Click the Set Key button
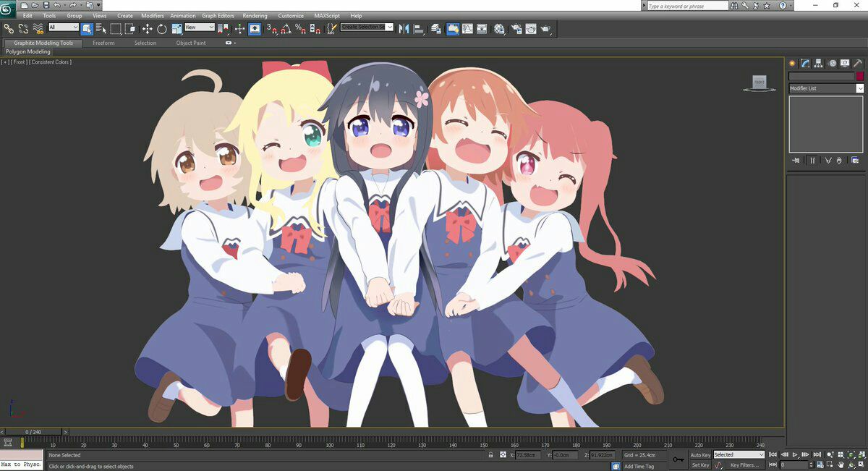The height and width of the screenshot is (471, 868). pos(699,465)
